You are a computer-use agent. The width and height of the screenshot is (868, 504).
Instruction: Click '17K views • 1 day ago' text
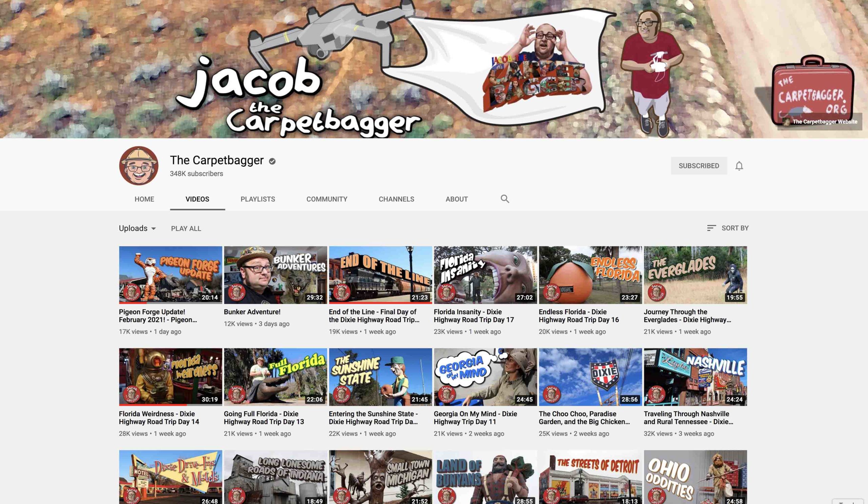(x=150, y=331)
